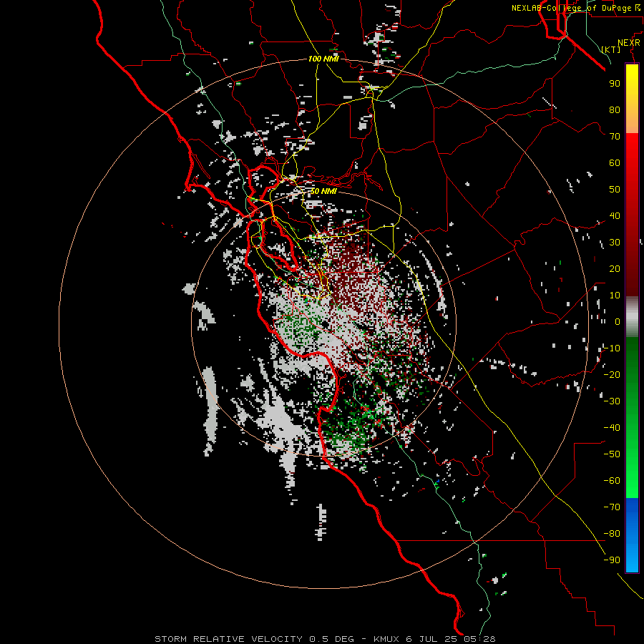Click the -20 value on velocity scale
This screenshot has height=644, width=644.
[612, 374]
